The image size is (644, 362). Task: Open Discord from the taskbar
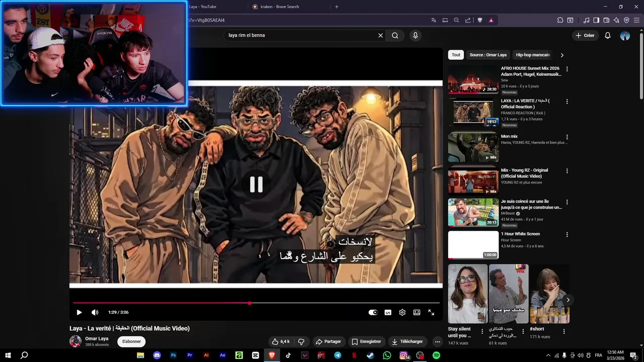pos(156,355)
